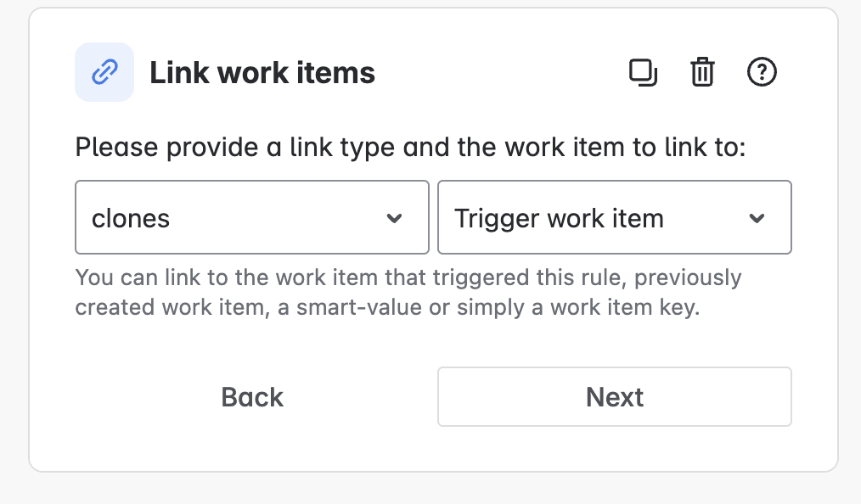861x504 pixels.
Task: Duplicate this component using the copy icon
Action: point(644,72)
